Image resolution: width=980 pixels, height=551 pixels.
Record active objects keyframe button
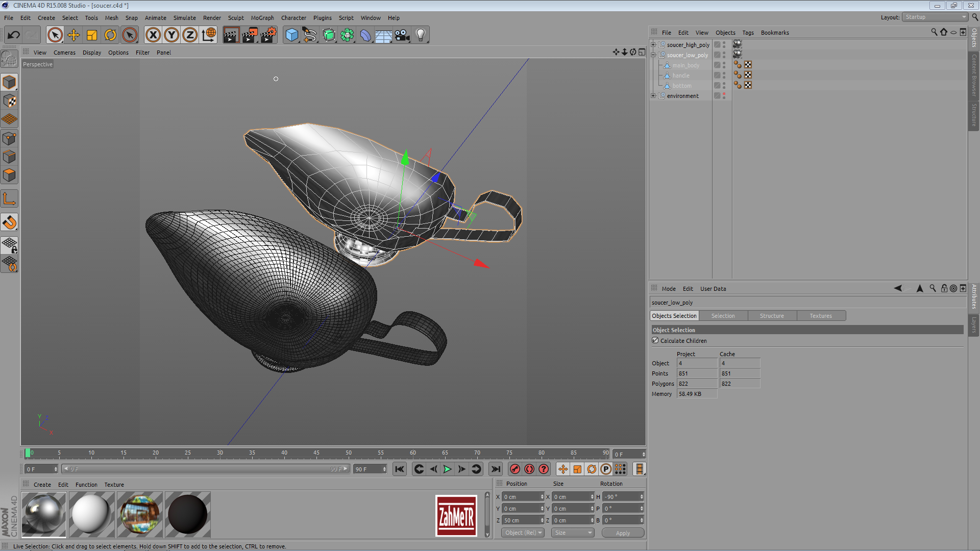coord(515,469)
